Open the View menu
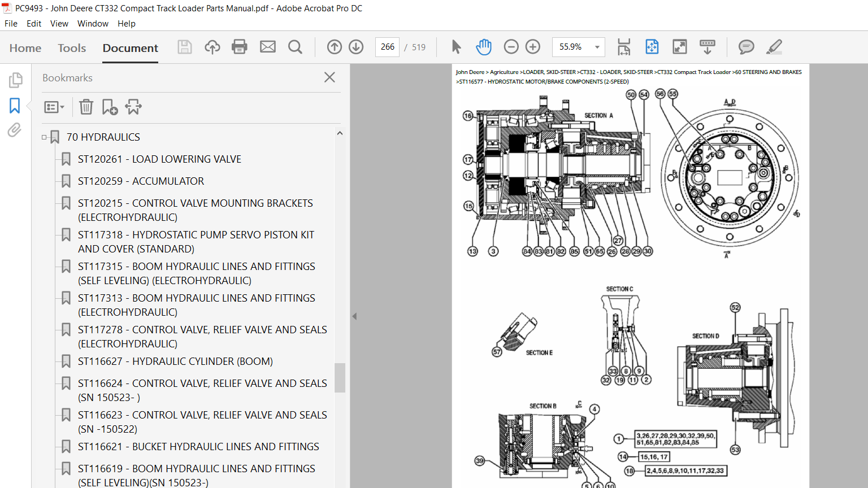The height and width of the screenshot is (488, 868). coord(59,24)
